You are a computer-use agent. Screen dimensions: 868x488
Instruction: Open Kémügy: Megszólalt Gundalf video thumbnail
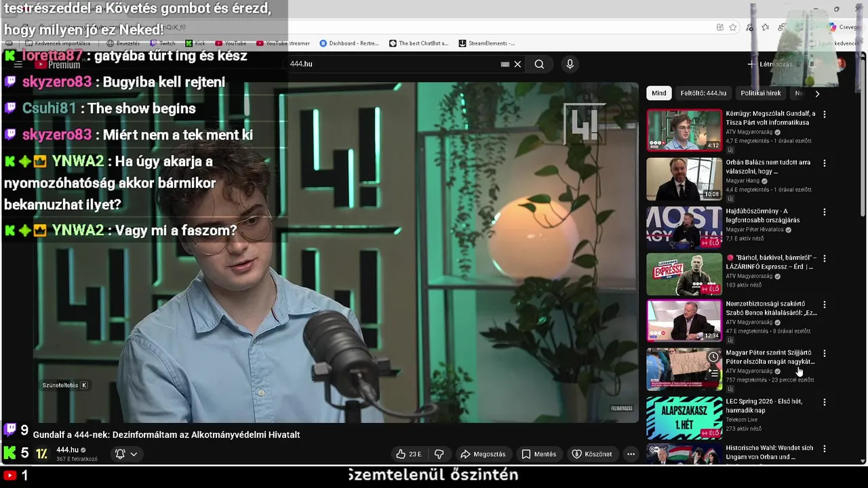pos(684,130)
